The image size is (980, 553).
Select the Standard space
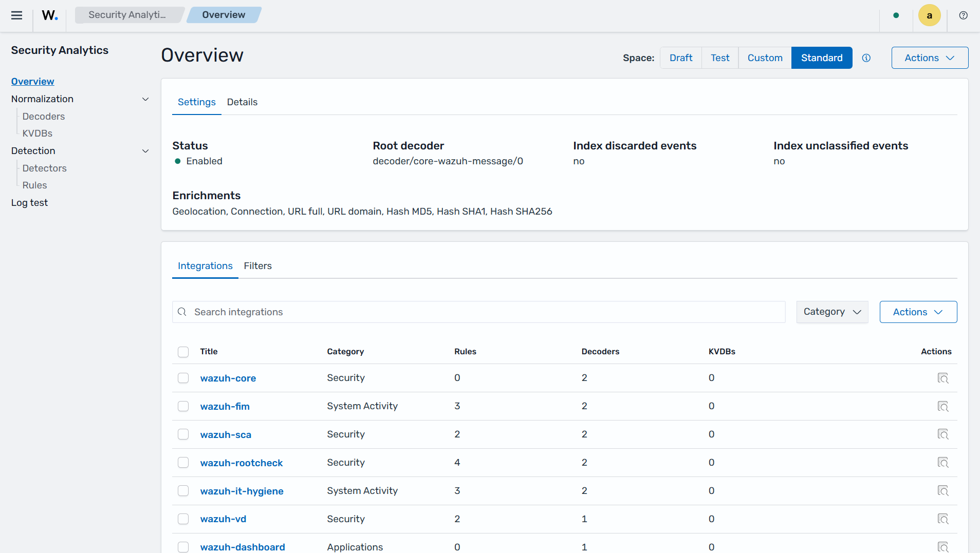[x=821, y=58]
